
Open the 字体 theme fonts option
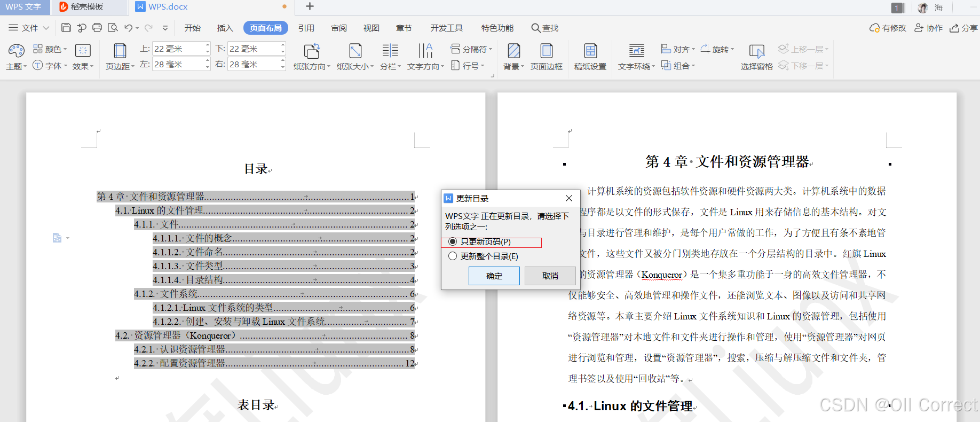50,65
